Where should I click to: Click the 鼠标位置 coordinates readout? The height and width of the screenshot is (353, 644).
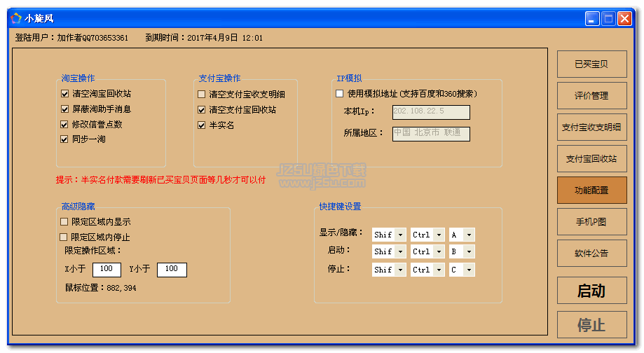pyautogui.click(x=101, y=288)
